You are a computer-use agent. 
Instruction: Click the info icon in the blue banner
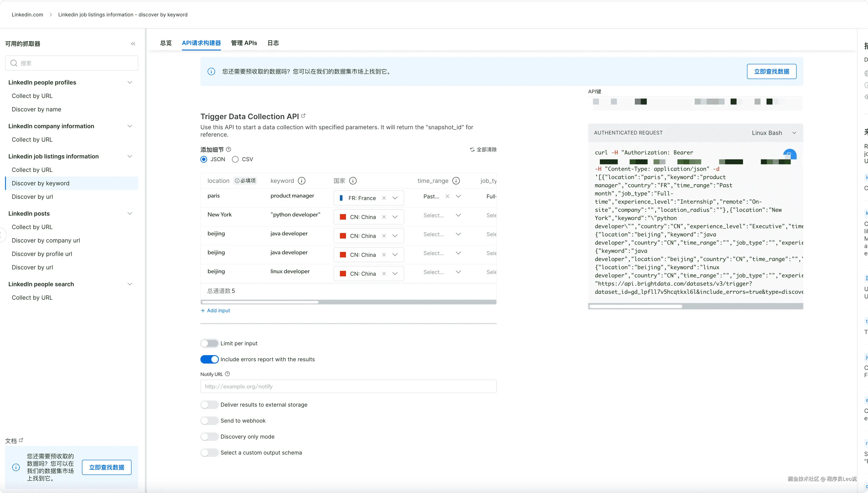tap(211, 71)
